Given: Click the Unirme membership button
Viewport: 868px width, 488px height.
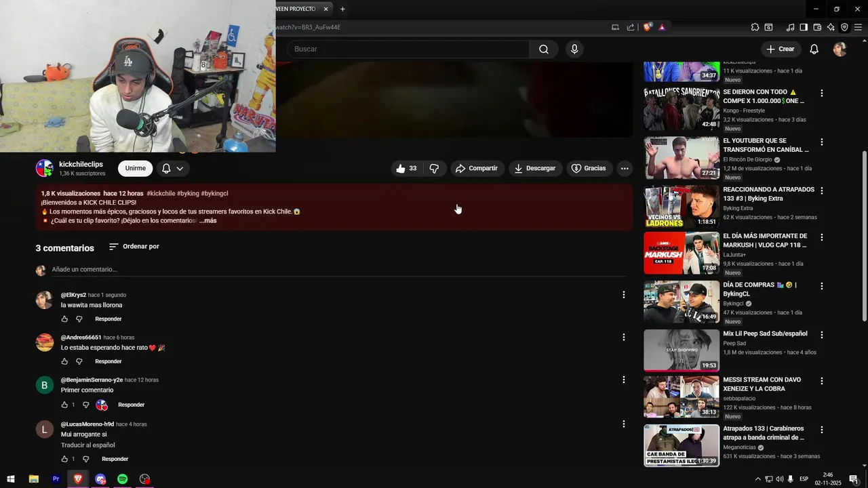Looking at the screenshot, I should click(135, 168).
